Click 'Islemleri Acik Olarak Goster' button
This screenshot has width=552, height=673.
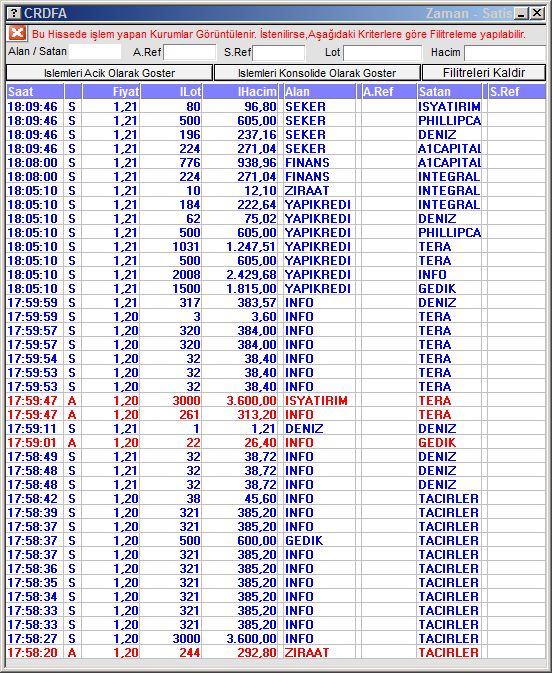tap(109, 73)
